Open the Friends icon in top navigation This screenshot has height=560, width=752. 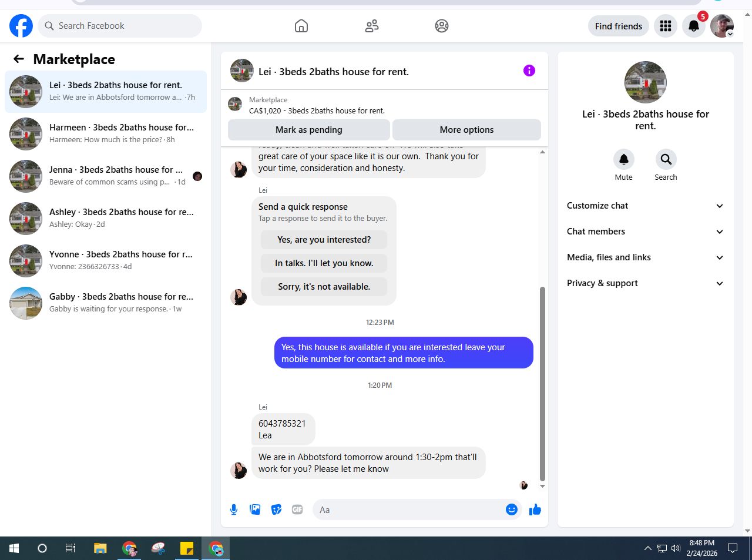[372, 26]
